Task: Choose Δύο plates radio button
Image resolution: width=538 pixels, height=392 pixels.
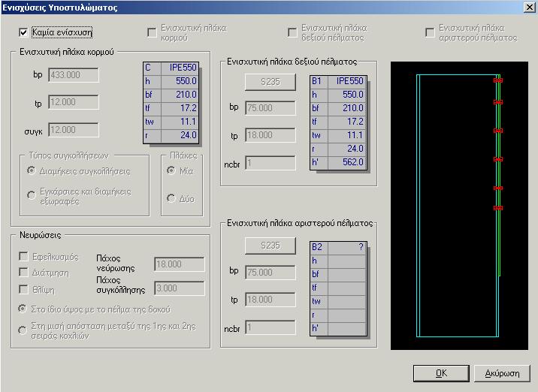Action: tap(171, 198)
